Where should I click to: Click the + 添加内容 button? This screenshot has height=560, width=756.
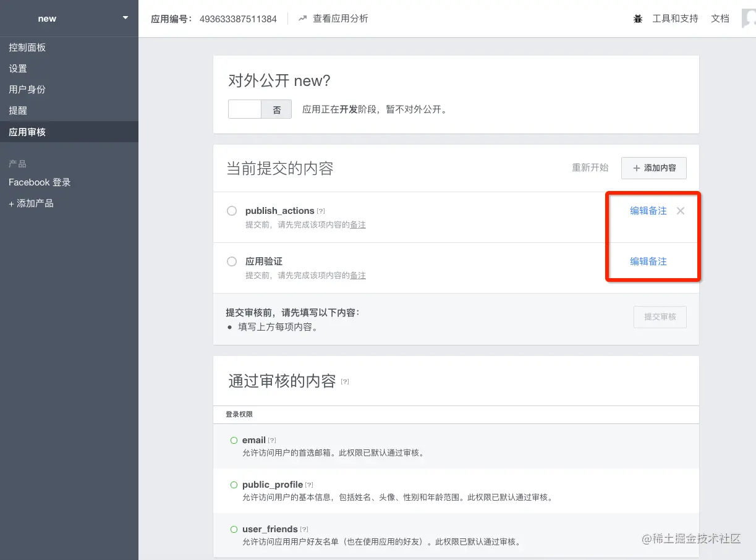(654, 168)
